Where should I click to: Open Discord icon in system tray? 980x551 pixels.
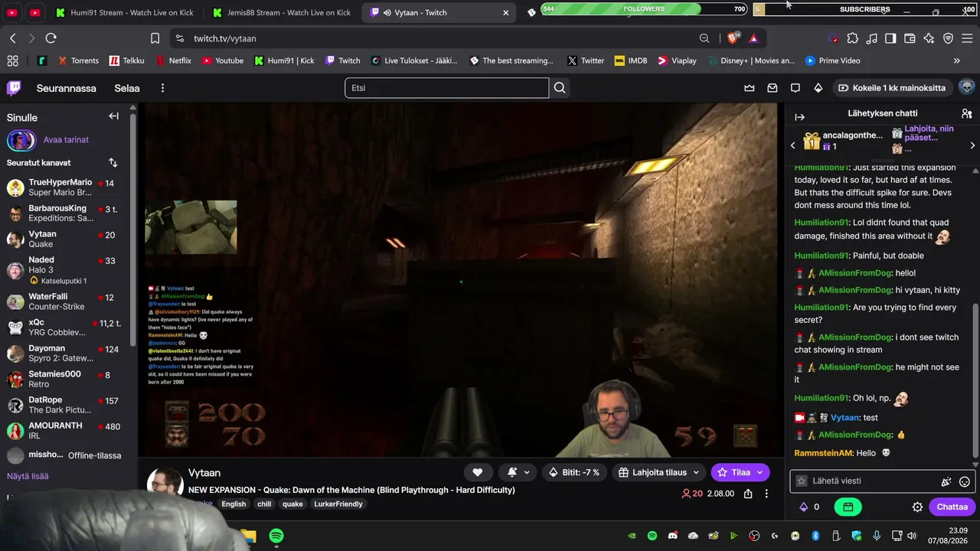coord(672,536)
